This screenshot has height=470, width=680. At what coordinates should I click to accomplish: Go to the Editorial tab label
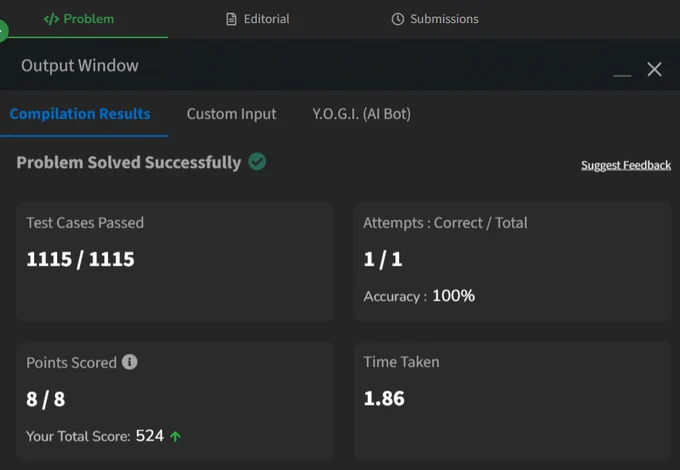point(266,19)
